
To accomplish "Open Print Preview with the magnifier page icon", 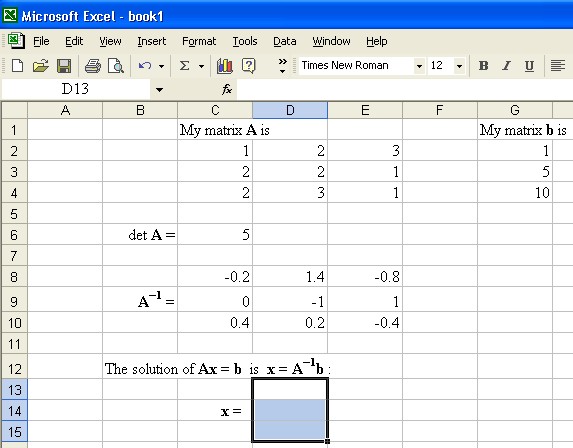I will pos(116,66).
